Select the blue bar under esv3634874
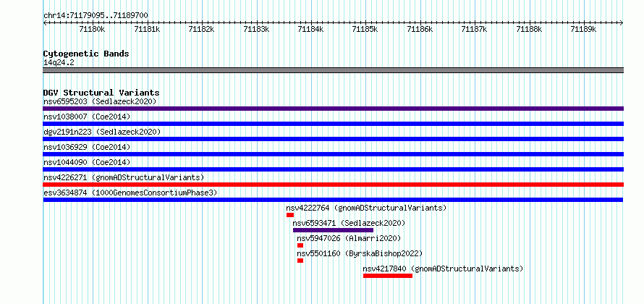644x304 pixels. (333, 200)
